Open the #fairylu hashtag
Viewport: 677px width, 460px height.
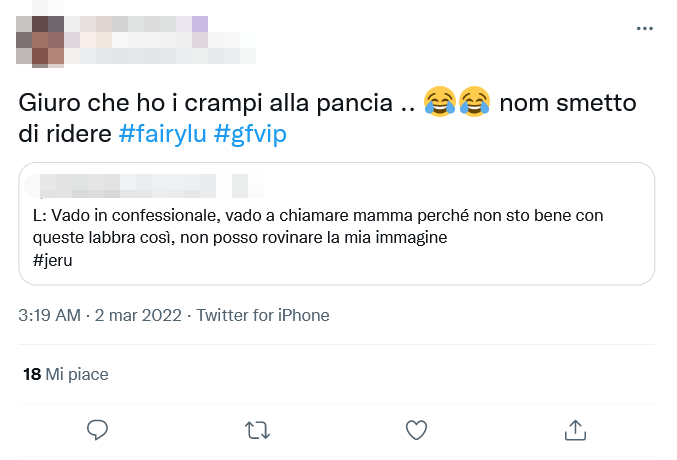(x=163, y=133)
